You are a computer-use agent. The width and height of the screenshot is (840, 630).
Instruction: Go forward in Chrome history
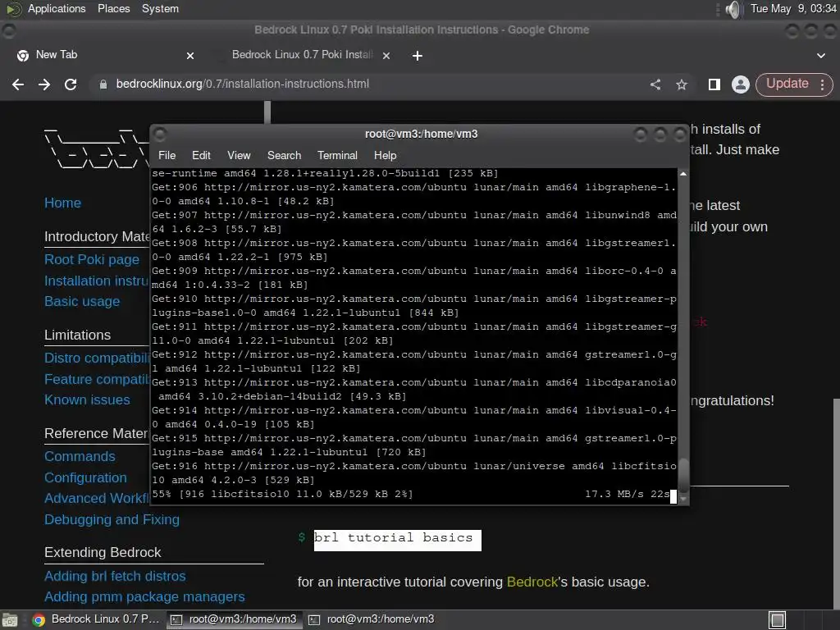[44, 84]
